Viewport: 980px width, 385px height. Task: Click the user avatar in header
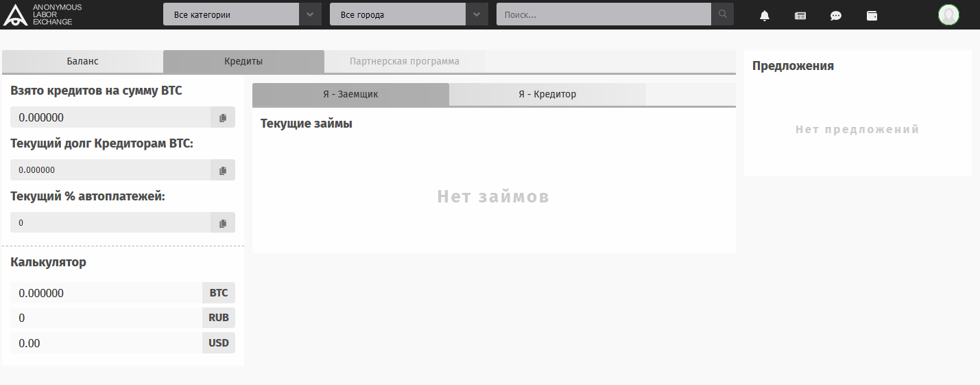948,14
